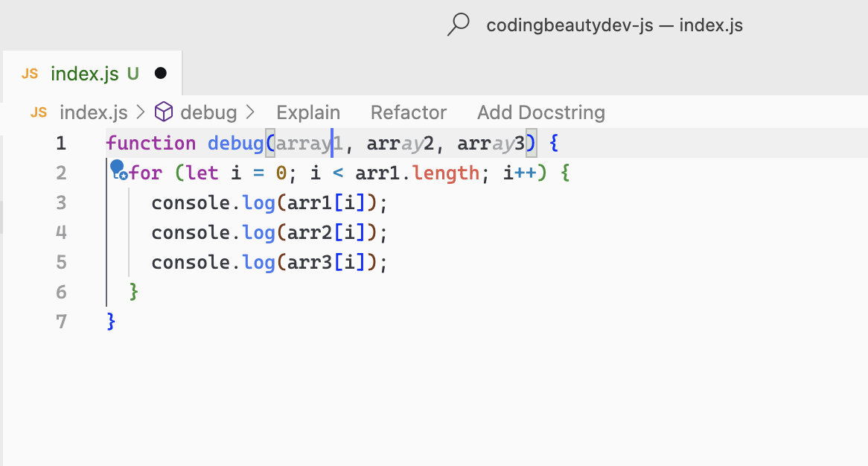
Task: Open the debug symbol breadcrumb dropdown
Action: point(208,112)
